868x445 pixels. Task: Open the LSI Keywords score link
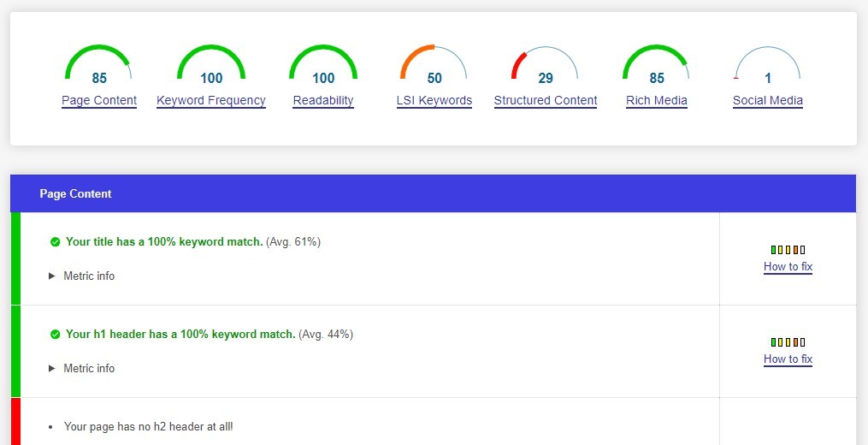[434, 100]
